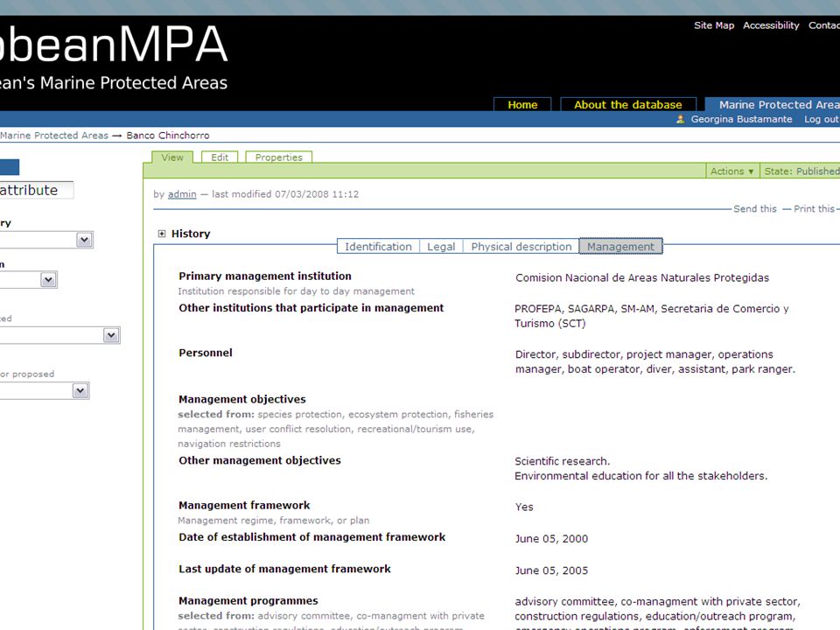Screen dimensions: 840x630
Task: Click the 'June 05, 2005' date value
Action: coord(552,570)
